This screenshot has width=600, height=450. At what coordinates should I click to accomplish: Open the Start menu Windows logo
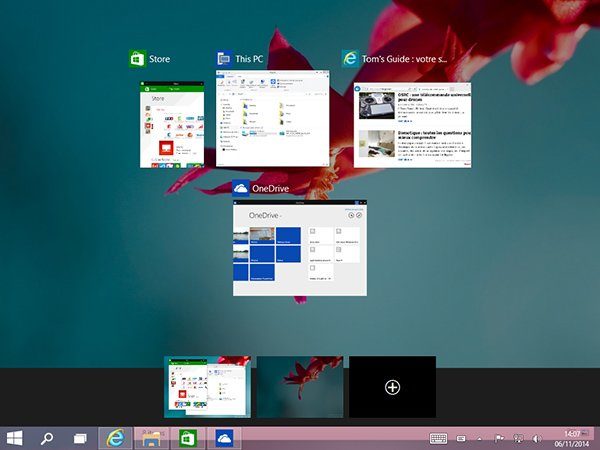[x=16, y=438]
